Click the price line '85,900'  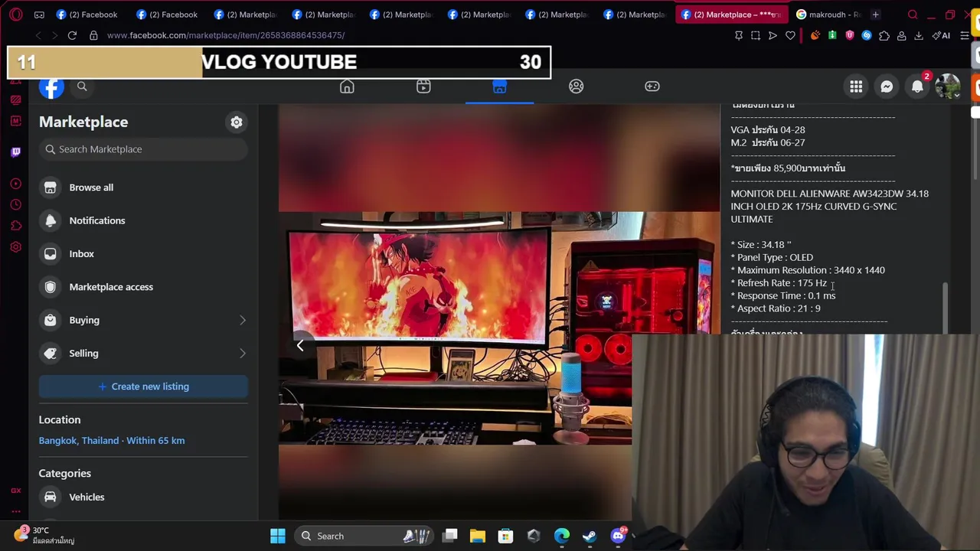tap(788, 168)
